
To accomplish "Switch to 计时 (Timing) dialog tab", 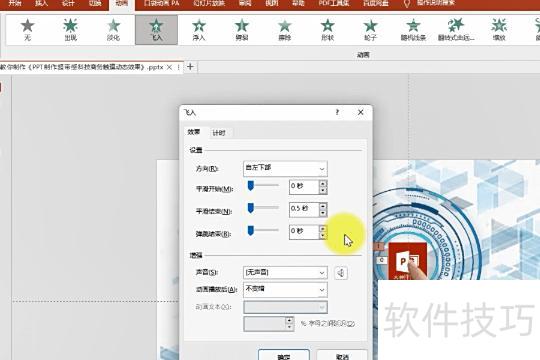I will pos(219,133).
